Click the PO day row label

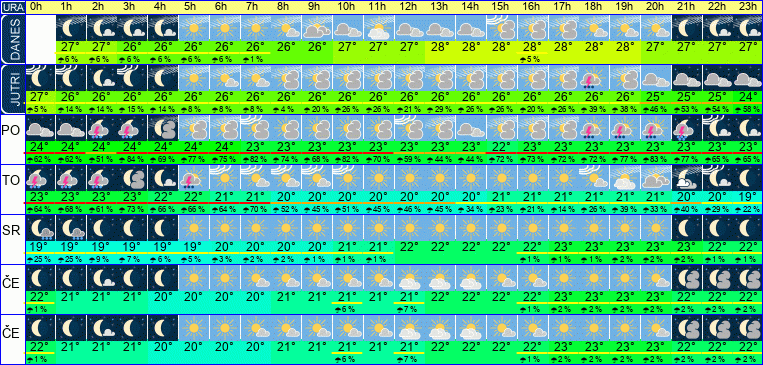(12, 130)
